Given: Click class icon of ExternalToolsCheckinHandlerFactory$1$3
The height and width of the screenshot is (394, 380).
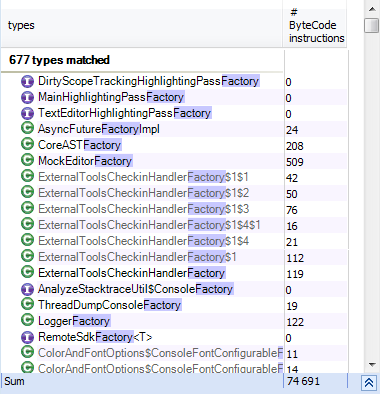Looking at the screenshot, I should click(27, 208).
